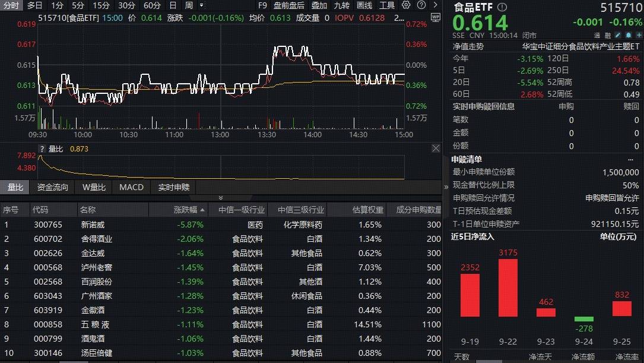Click the WP icon at chart top-right corner

coord(435,17)
